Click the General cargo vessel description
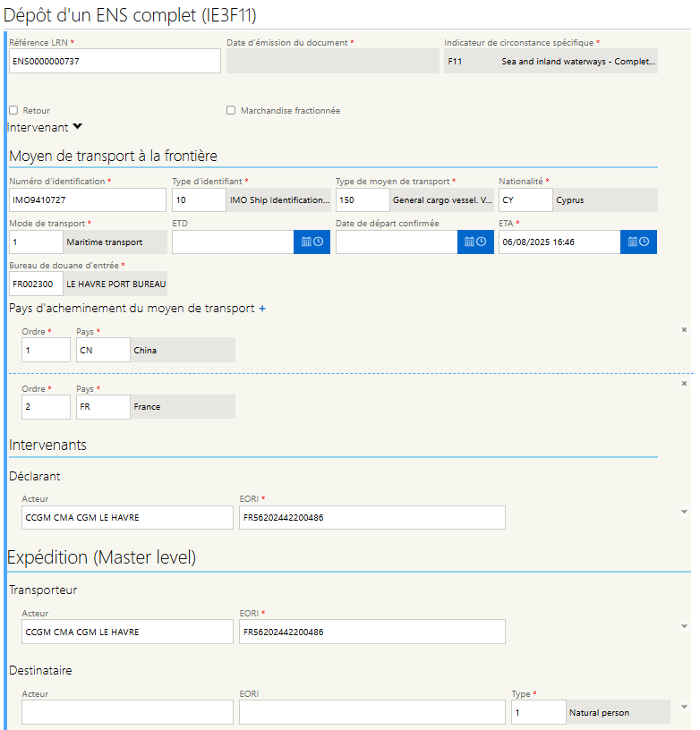Image resolution: width=700 pixels, height=730 pixels. coord(442,200)
